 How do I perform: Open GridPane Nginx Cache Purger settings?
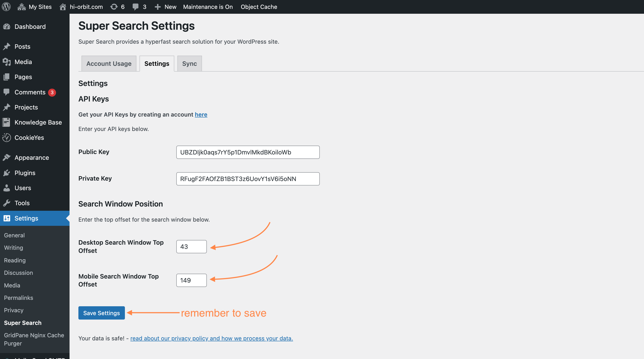point(34,339)
